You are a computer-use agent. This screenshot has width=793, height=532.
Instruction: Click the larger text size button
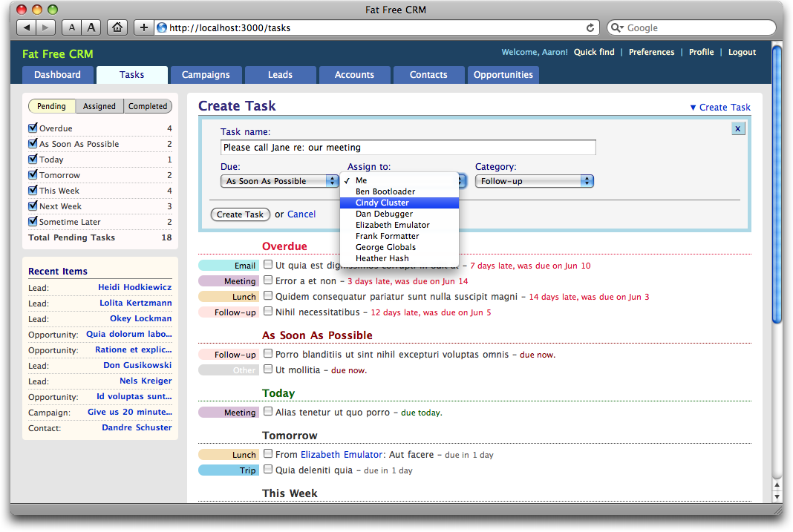[91, 28]
